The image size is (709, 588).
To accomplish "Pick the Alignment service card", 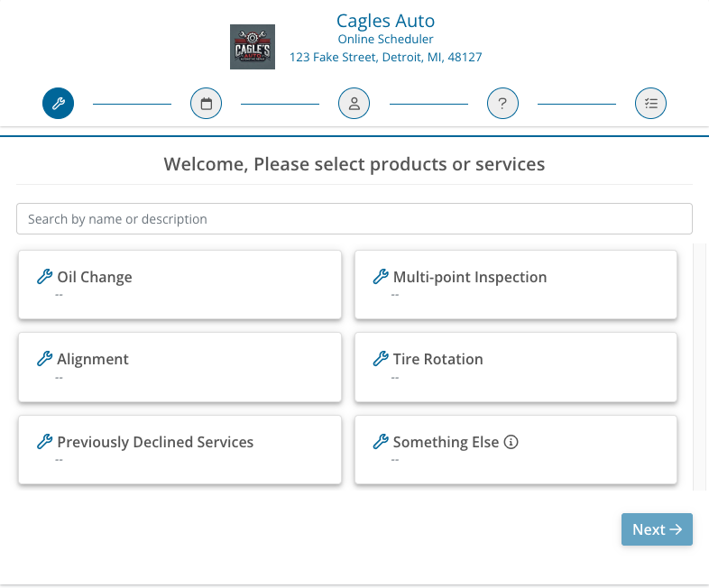I will tap(180, 367).
